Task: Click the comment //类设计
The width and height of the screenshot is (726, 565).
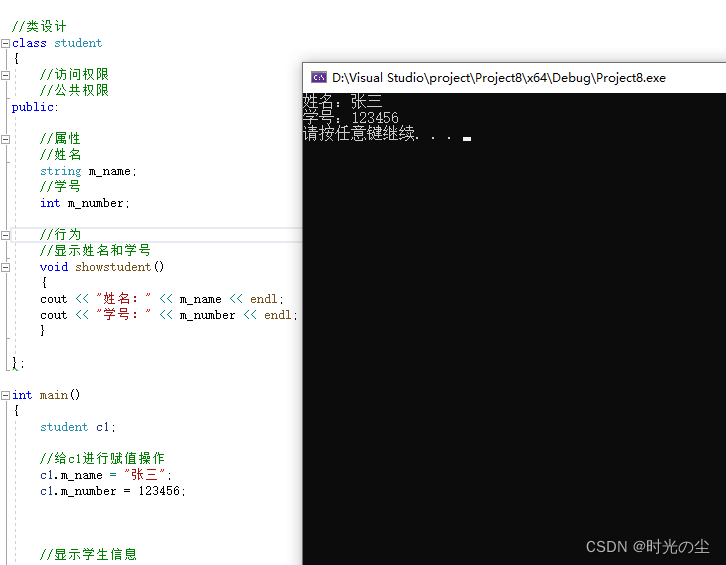Action: click(x=39, y=26)
